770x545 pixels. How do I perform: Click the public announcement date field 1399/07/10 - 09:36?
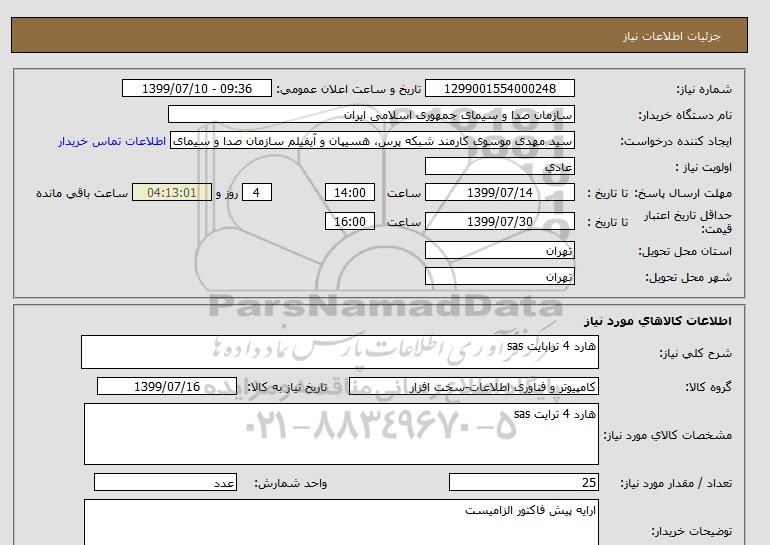[x=196, y=88]
